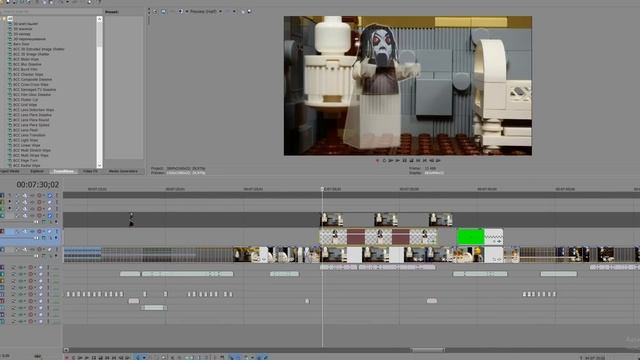Open compositing mode on the highlighted video track
Image resolution: width=640 pixels, height=360 pixels.
(44, 238)
